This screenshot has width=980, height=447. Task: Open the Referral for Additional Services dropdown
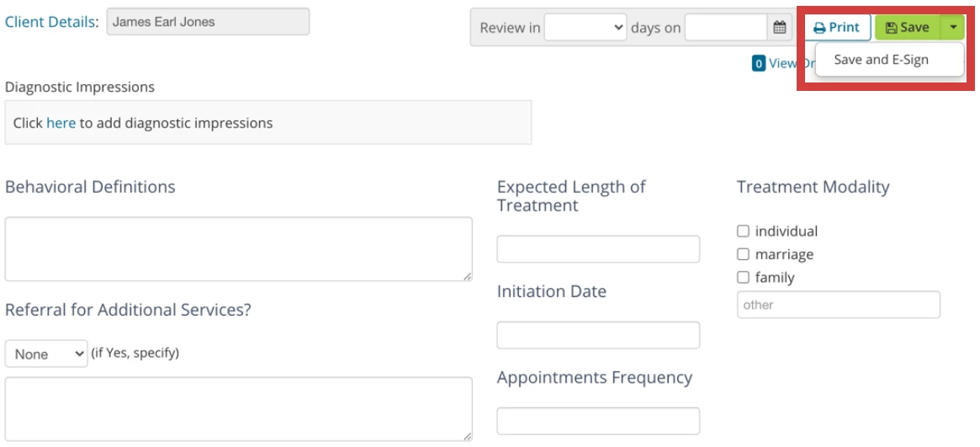(x=46, y=354)
